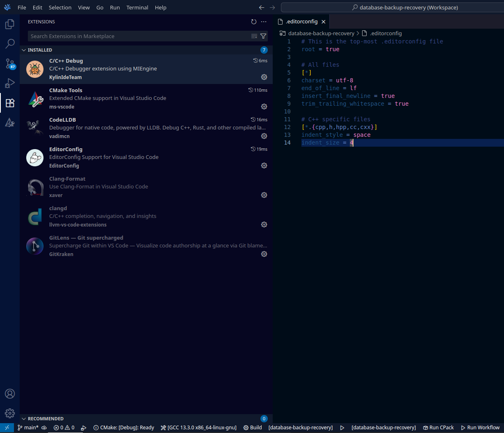This screenshot has width=504, height=433.
Task: Publish changes via cloud sync icon
Action: (x=44, y=428)
